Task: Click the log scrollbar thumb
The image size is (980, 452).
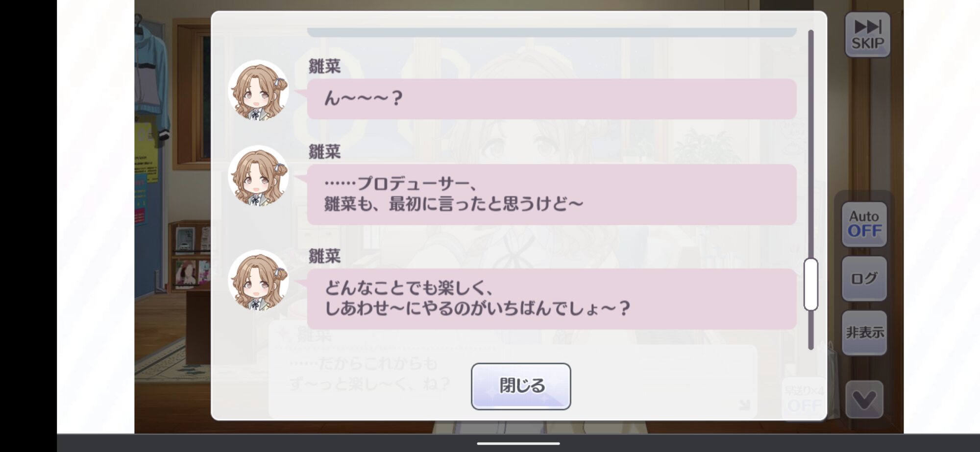Action: tap(810, 284)
